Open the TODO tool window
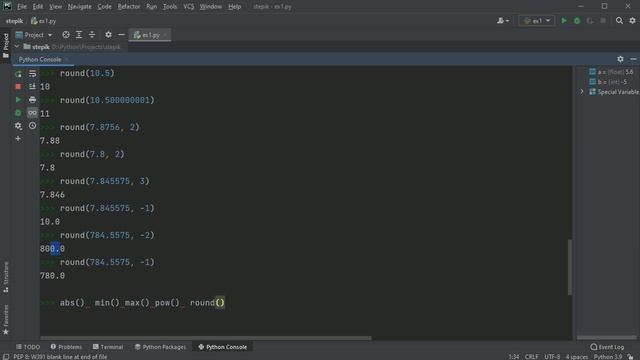This screenshot has width=640, height=360. pos(28,347)
